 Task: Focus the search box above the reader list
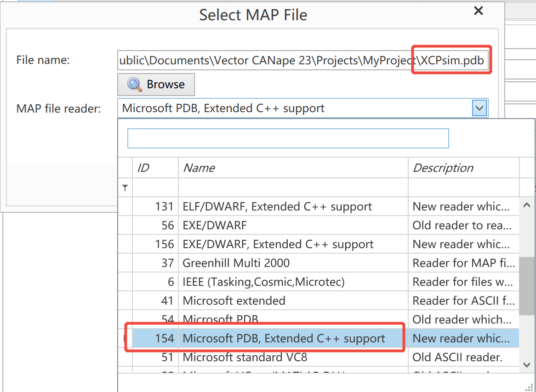288,138
